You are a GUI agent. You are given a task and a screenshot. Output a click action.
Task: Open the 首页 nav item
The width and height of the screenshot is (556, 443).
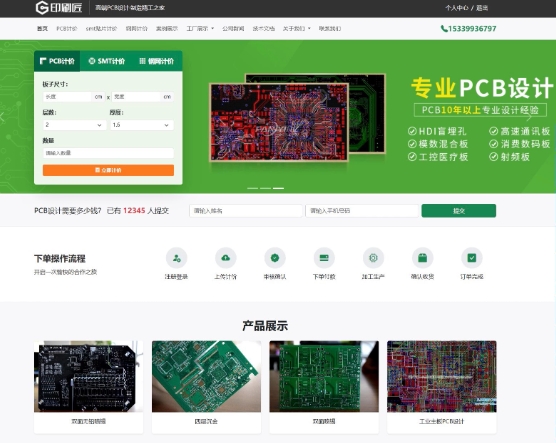click(x=42, y=29)
